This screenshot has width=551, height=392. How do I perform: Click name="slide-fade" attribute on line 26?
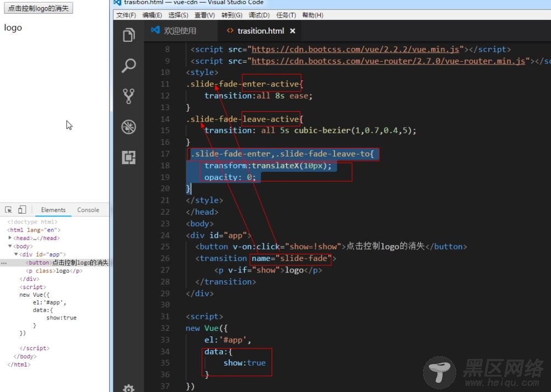click(x=291, y=258)
